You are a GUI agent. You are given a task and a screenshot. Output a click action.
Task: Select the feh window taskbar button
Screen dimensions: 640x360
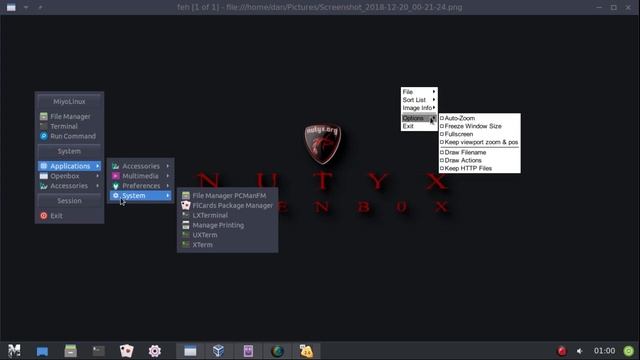[190, 351]
